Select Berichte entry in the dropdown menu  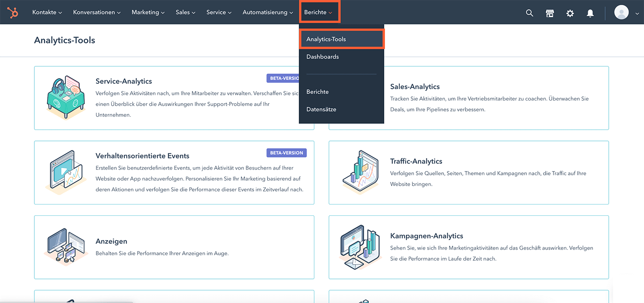point(341,92)
